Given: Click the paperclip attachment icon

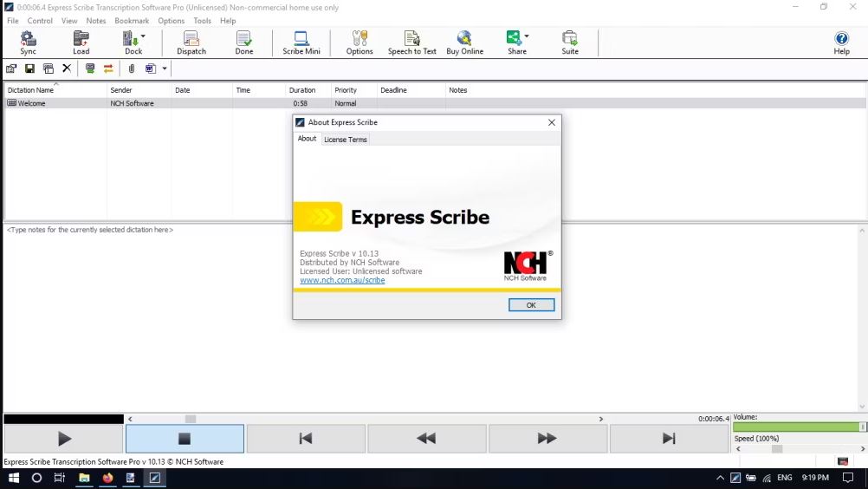Looking at the screenshot, I should (x=131, y=68).
